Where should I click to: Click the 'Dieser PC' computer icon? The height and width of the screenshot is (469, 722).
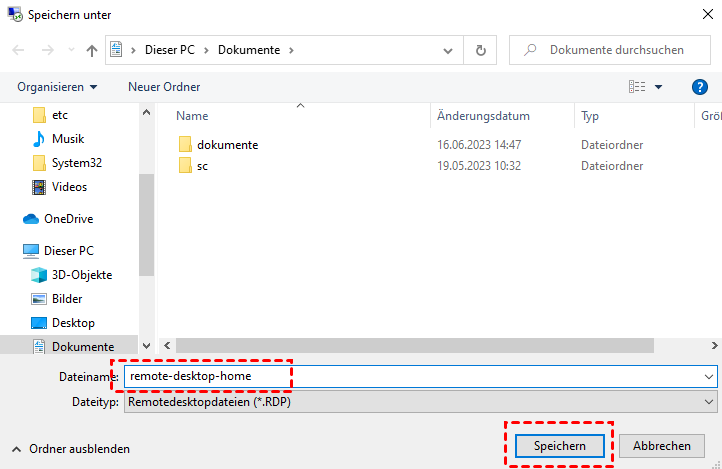point(31,251)
